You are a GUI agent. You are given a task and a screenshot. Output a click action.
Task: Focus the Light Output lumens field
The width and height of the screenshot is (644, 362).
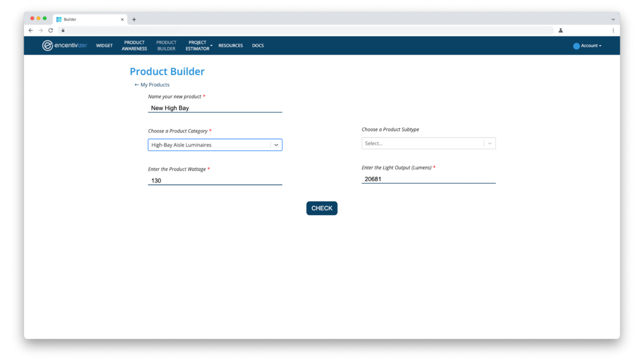click(428, 179)
